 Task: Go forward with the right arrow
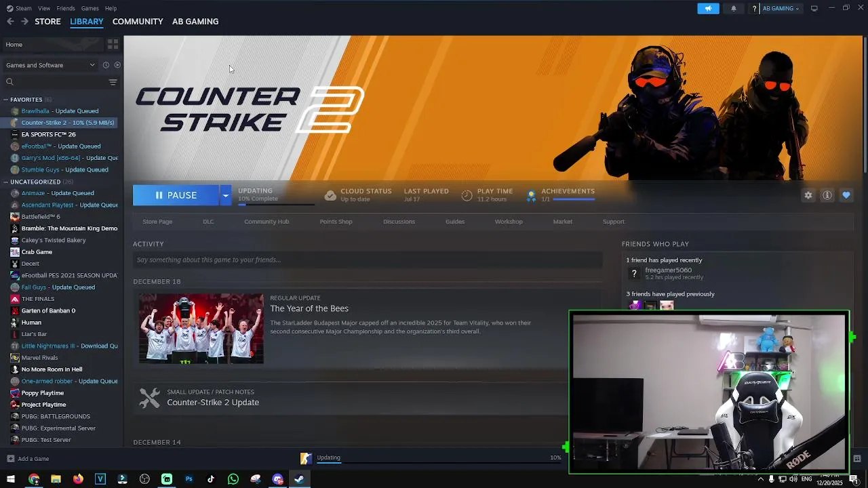click(x=24, y=22)
